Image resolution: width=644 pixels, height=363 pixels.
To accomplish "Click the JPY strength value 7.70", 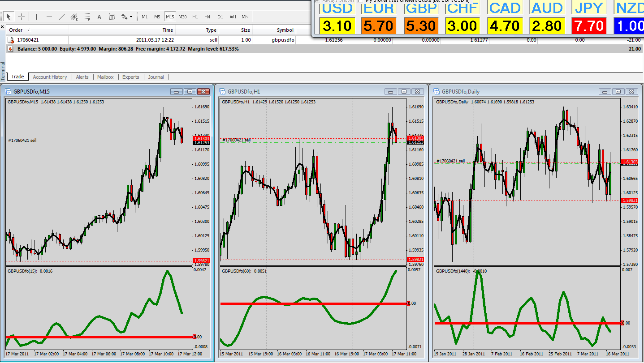I will (589, 26).
